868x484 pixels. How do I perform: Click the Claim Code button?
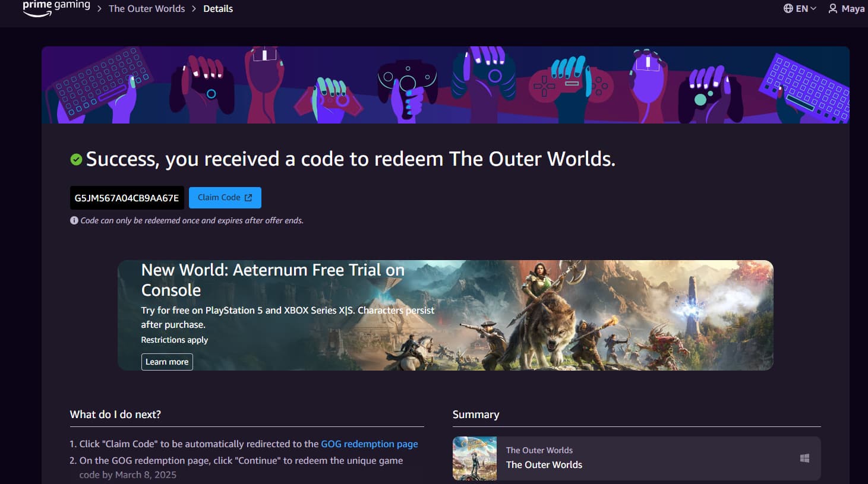pos(225,198)
